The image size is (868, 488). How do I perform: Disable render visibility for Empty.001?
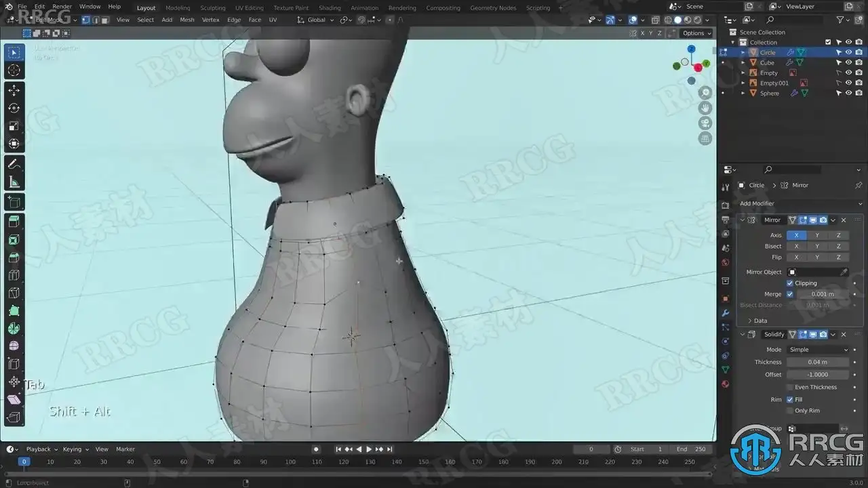click(858, 83)
